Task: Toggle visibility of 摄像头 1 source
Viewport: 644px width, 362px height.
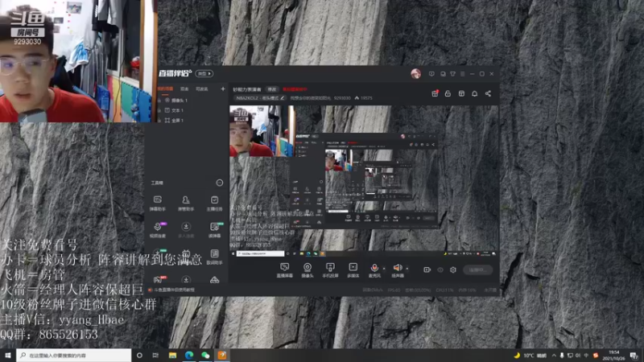Action: click(159, 100)
